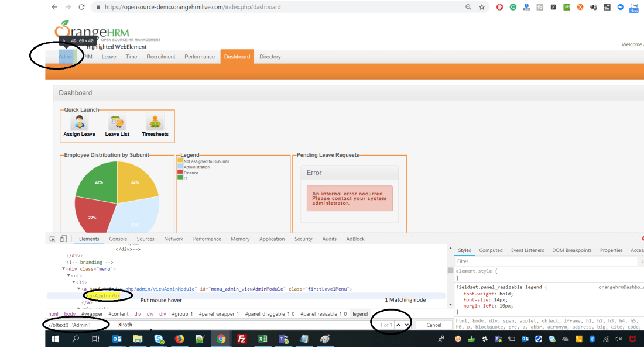Switch to the Console tab in DevTools
The image size is (644, 362).
[x=118, y=239]
